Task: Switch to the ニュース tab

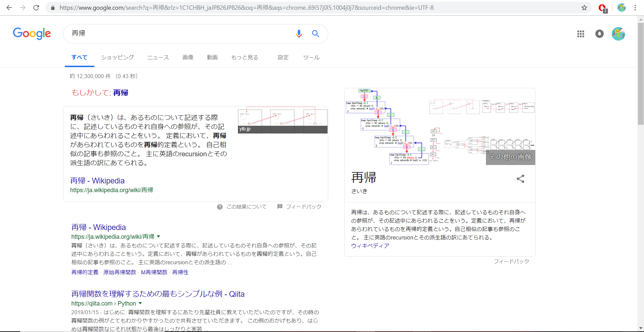Action: 158,57
